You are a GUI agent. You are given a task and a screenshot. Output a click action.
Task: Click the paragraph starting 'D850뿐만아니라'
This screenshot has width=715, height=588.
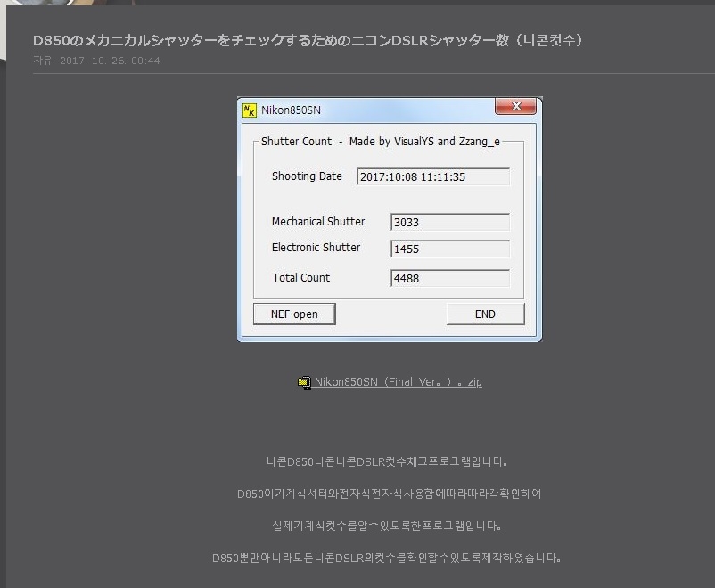(x=387, y=558)
